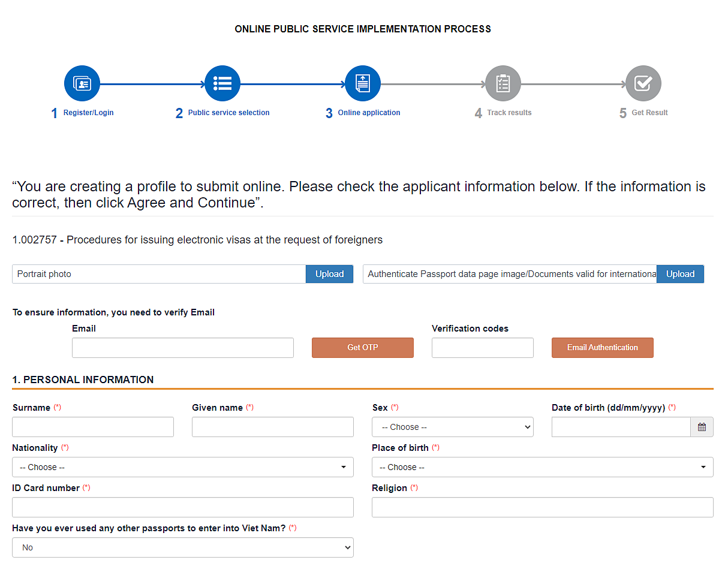
Task: Click the Track results clipboard icon
Action: (503, 83)
